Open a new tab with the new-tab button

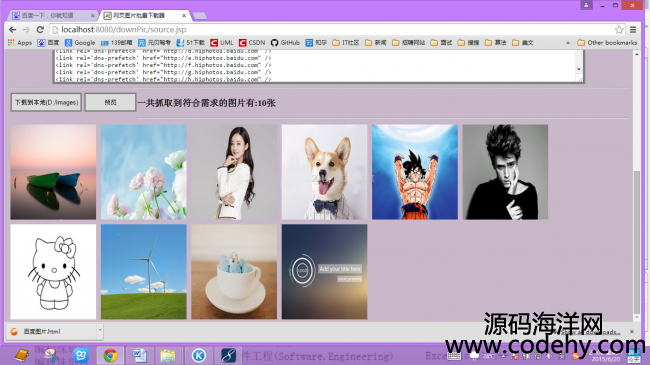[200, 16]
